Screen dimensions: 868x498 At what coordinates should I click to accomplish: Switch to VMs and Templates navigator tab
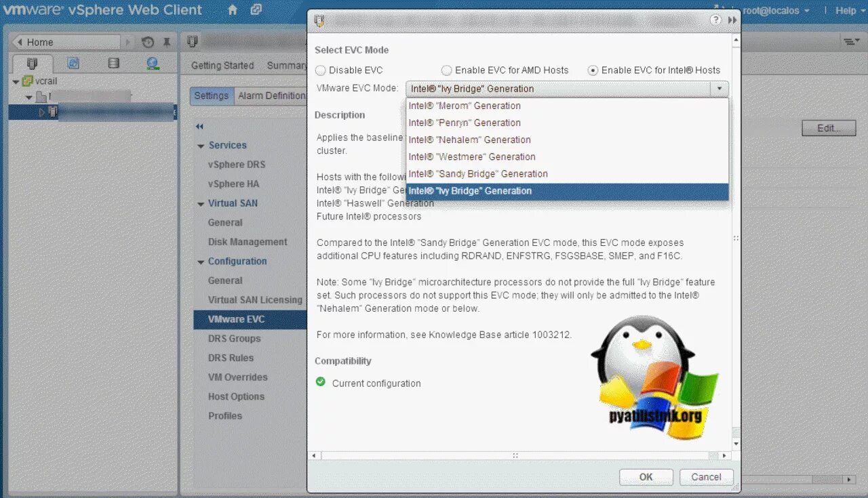coord(73,64)
